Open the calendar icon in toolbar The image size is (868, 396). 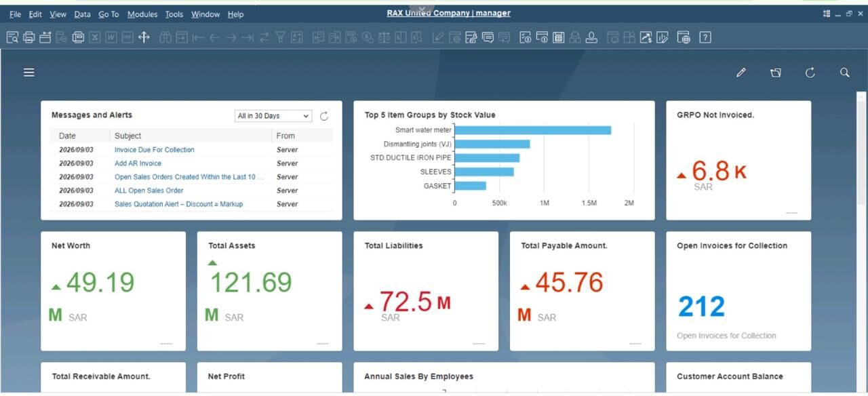click(559, 37)
